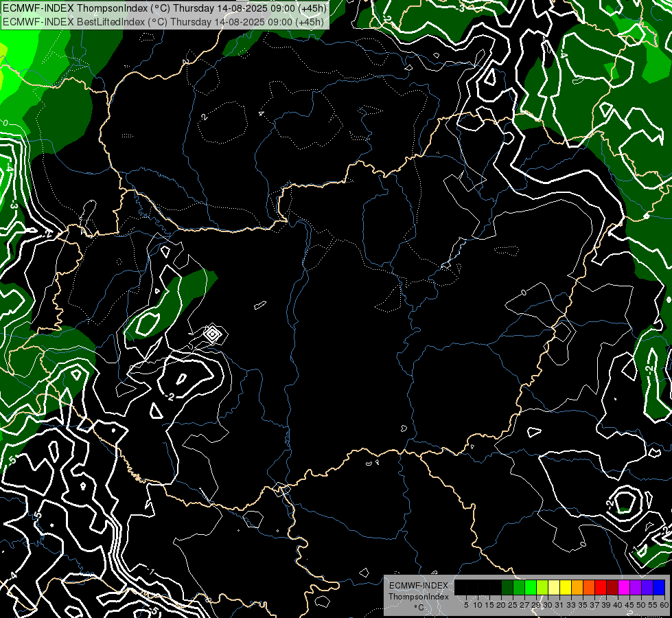Click the 'ECMWF-INDEX' legend title text

click(x=419, y=586)
